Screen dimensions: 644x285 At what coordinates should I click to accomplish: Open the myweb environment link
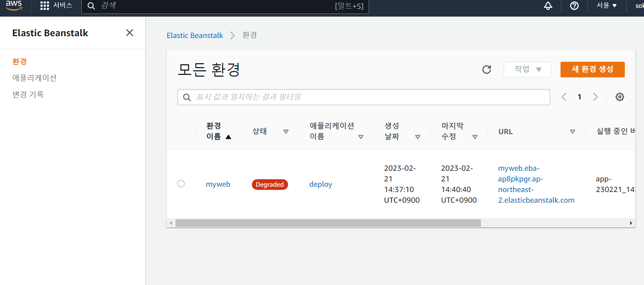(218, 184)
